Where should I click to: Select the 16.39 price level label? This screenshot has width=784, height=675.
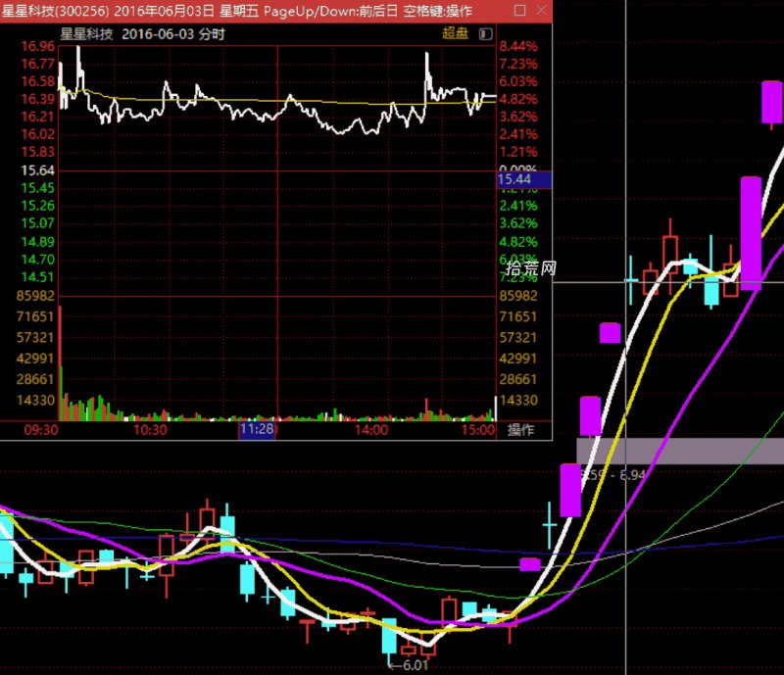pyautogui.click(x=37, y=99)
